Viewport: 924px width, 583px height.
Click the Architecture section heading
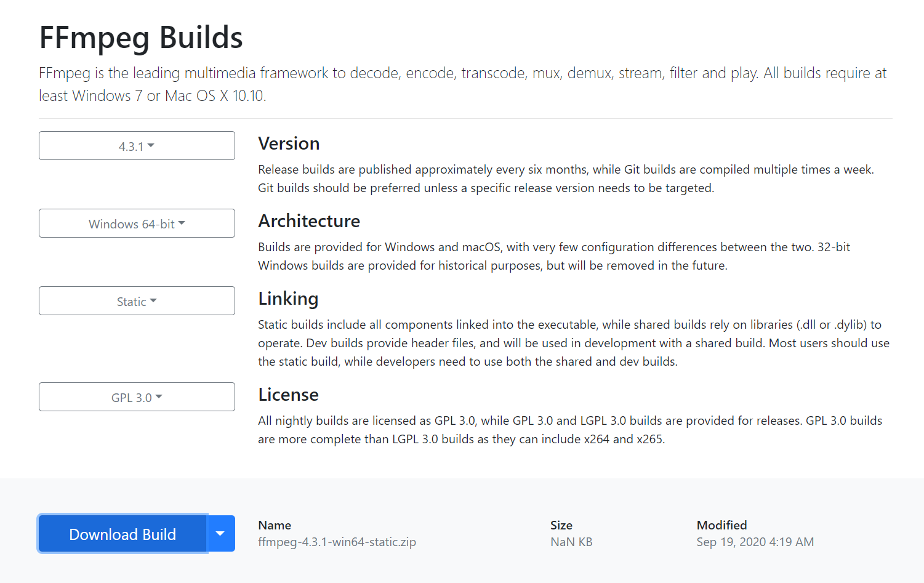[309, 221]
